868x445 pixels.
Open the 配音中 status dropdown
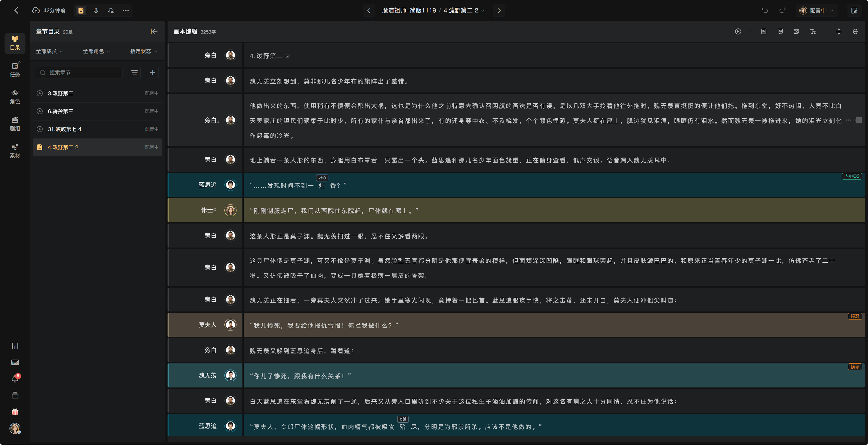click(817, 10)
